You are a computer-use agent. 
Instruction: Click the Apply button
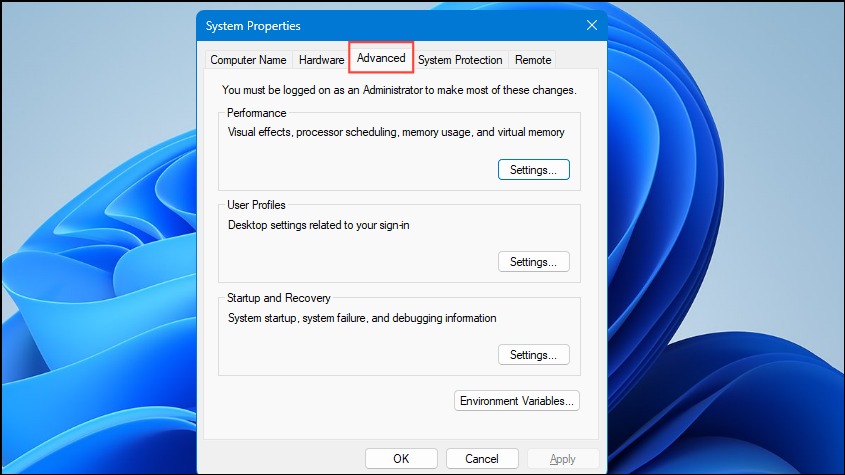[563, 459]
